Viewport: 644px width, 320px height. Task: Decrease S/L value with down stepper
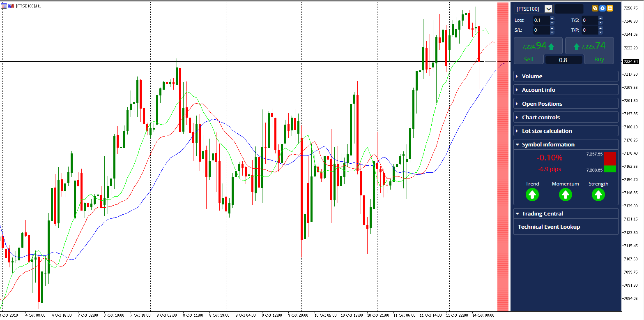[x=552, y=32]
